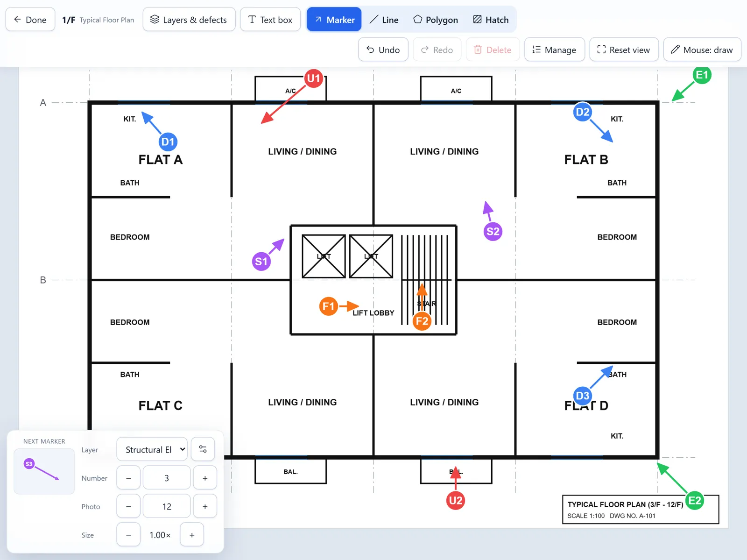This screenshot has width=747, height=560.
Task: Click the Photo input field showing 12
Action: [x=167, y=506]
